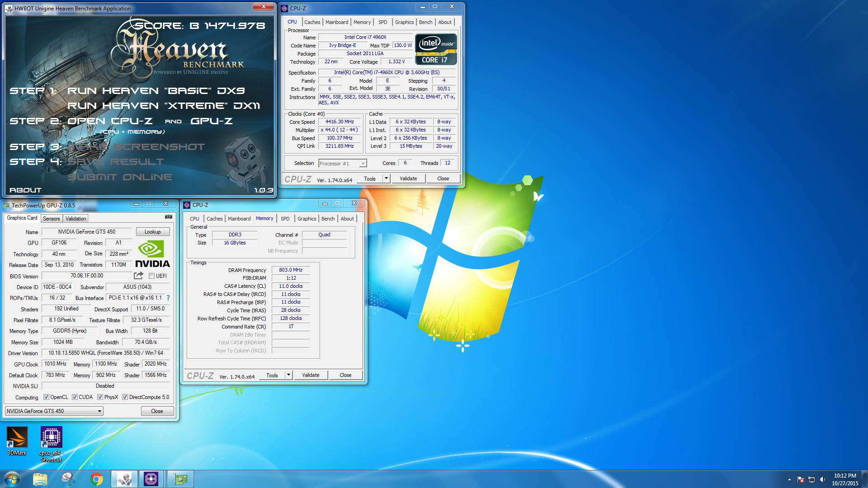The width and height of the screenshot is (868, 488).
Task: Click the Close button in GPU-Z
Action: click(157, 411)
